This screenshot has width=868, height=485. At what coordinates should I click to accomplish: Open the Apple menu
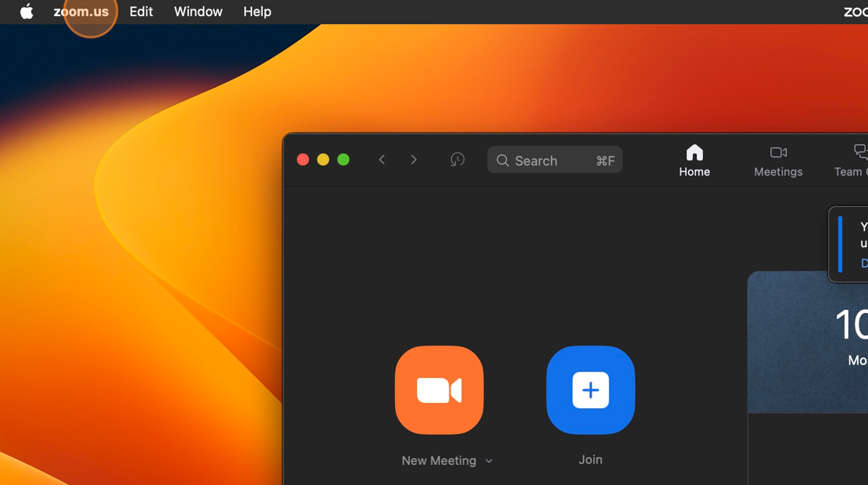tap(26, 12)
